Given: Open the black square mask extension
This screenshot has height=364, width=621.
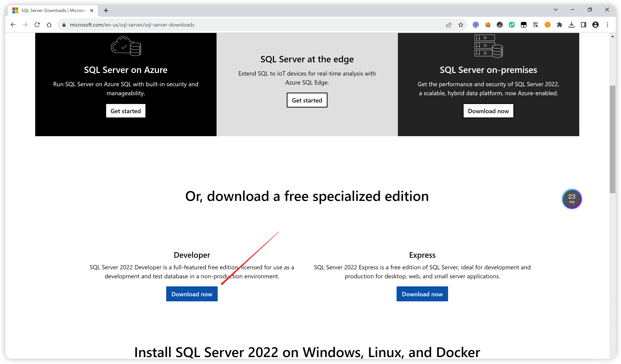Looking at the screenshot, I should click(524, 25).
